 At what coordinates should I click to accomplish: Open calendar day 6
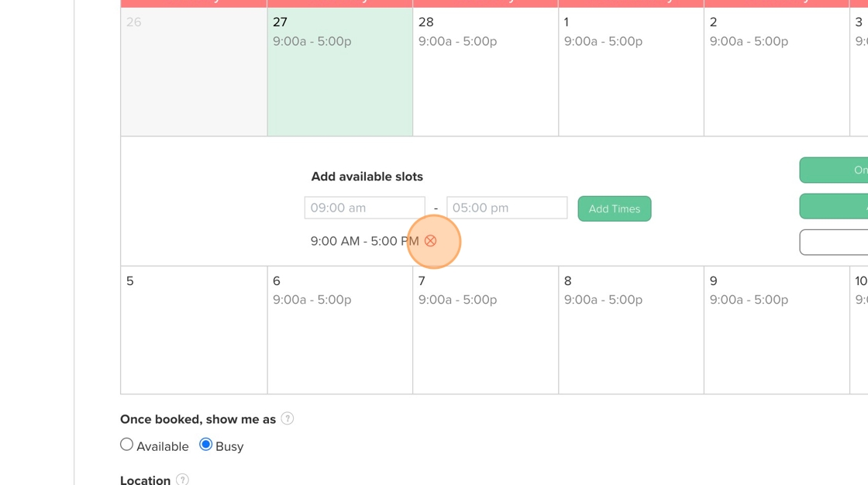click(x=340, y=330)
